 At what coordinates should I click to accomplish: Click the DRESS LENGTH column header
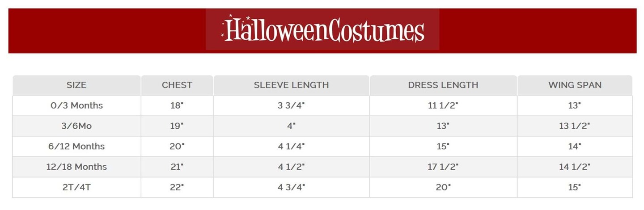point(443,85)
